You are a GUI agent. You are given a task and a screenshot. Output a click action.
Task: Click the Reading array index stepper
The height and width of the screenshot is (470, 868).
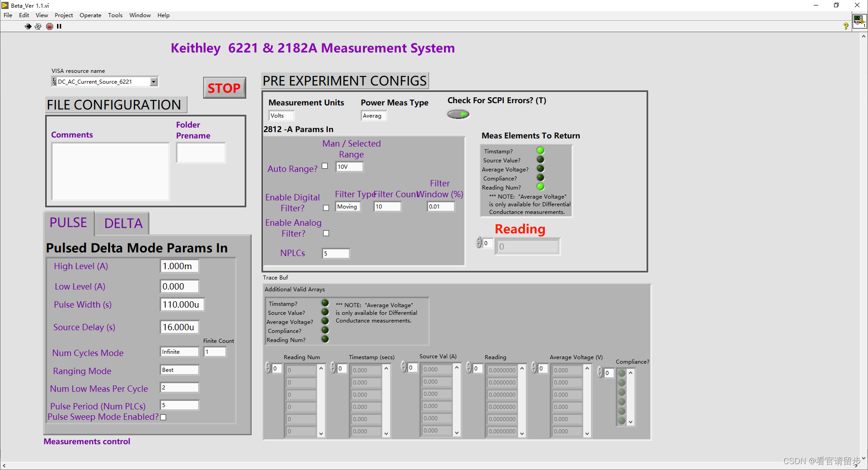pos(479,243)
